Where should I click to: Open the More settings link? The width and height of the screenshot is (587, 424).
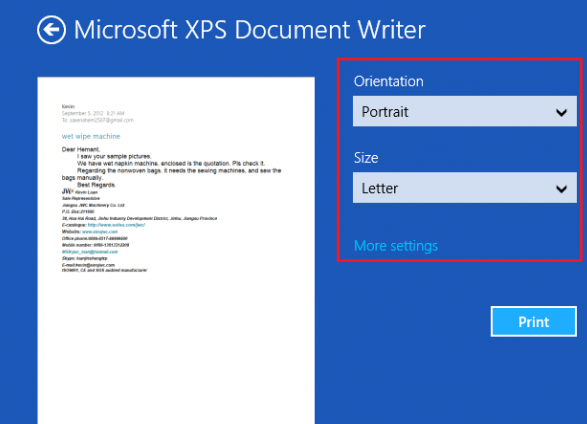point(396,246)
